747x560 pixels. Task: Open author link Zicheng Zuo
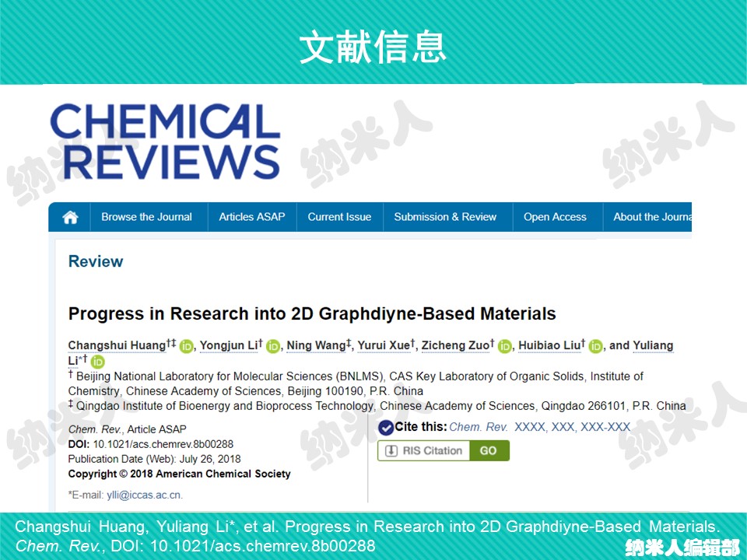[456, 345]
